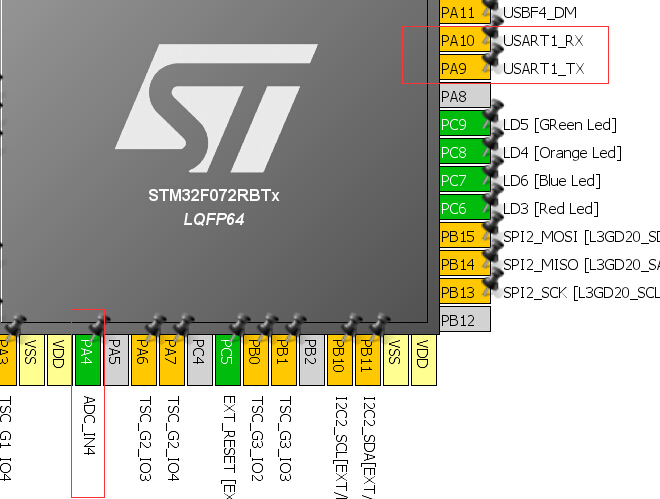
Task: Click the LD4 [Orange Led] label
Action: pyautogui.click(x=562, y=153)
